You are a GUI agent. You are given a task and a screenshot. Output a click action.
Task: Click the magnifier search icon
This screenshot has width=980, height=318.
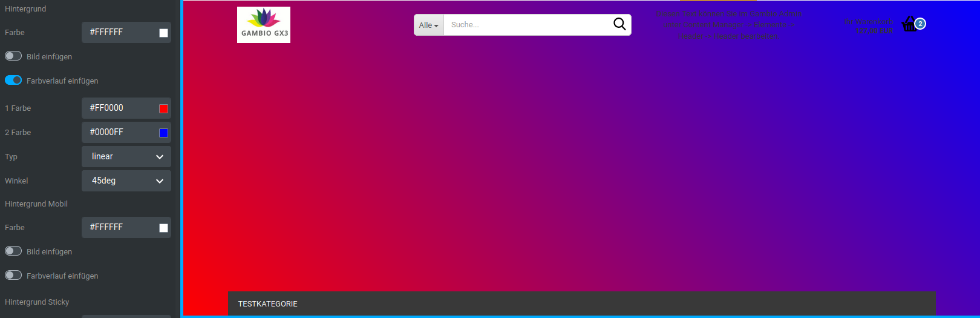coord(619,24)
